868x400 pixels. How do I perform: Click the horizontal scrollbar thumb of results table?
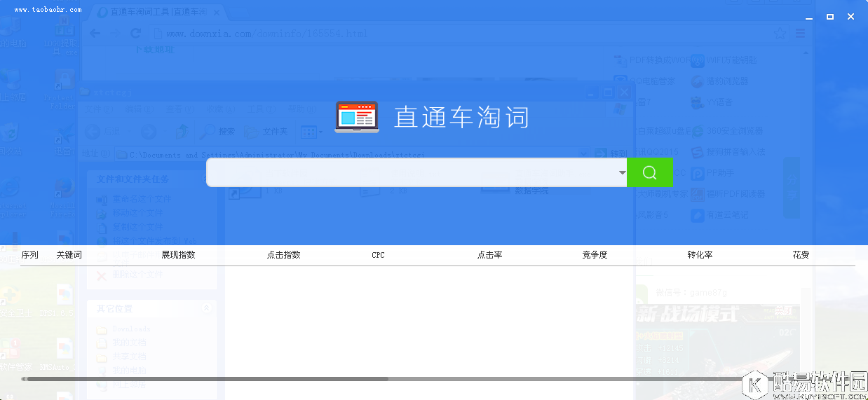click(207, 379)
